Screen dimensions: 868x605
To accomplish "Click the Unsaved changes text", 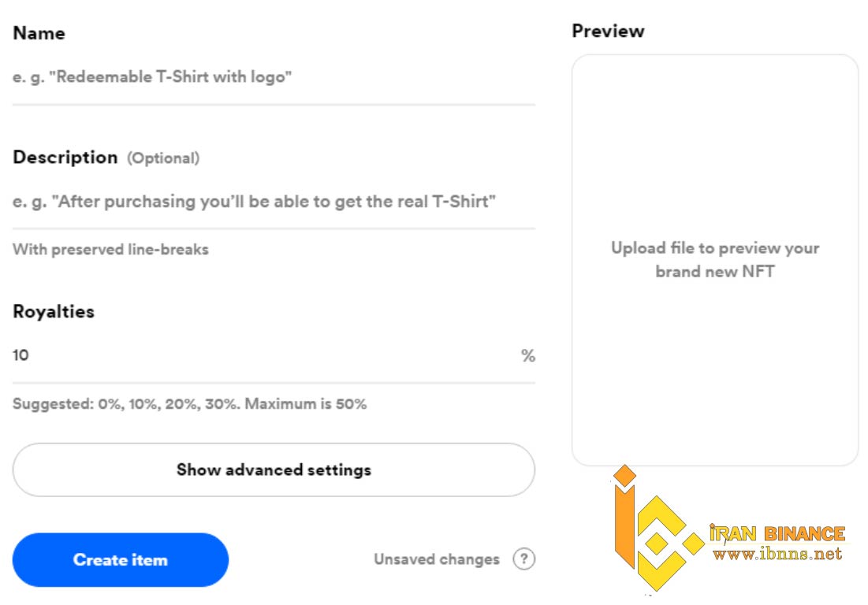I will tap(436, 559).
